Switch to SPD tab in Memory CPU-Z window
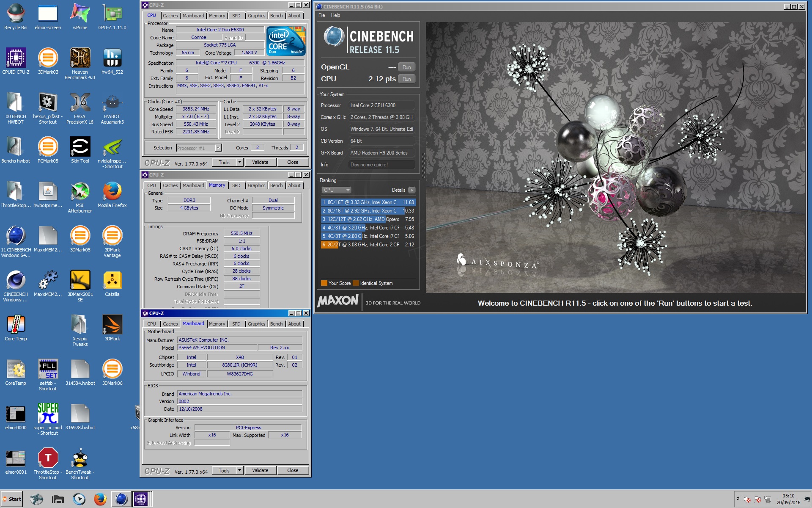812x508 pixels. pyautogui.click(x=236, y=185)
